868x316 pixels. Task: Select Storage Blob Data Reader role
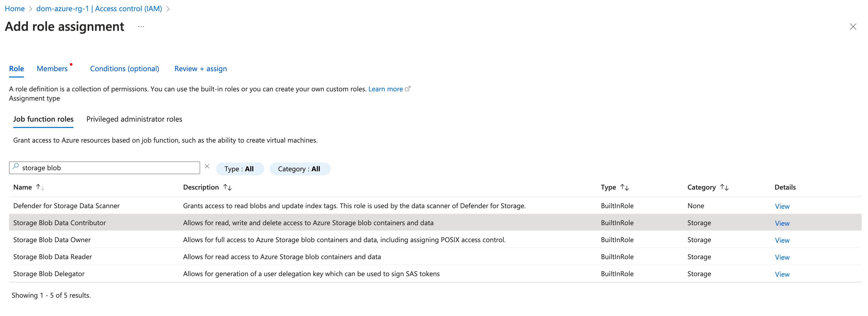[x=53, y=257]
